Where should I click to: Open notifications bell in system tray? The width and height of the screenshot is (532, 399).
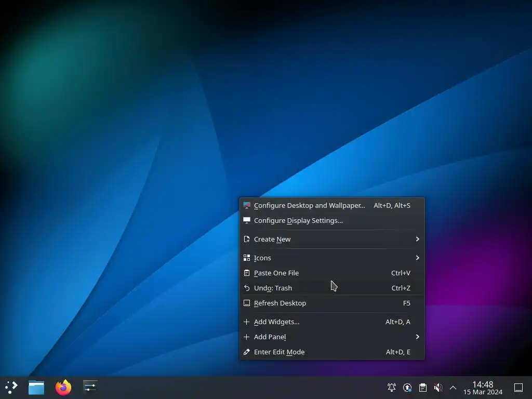392,388
